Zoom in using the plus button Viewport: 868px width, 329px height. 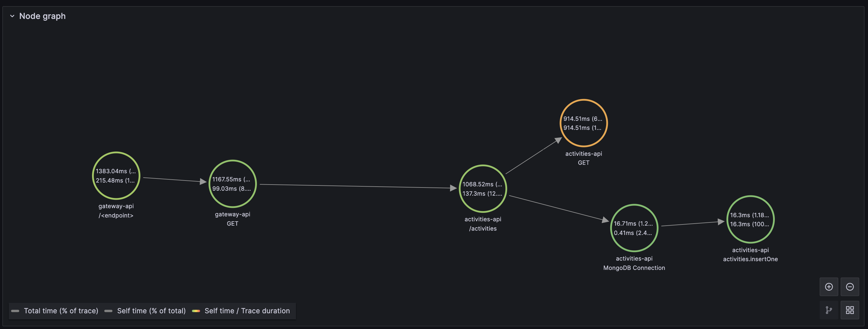(x=829, y=286)
